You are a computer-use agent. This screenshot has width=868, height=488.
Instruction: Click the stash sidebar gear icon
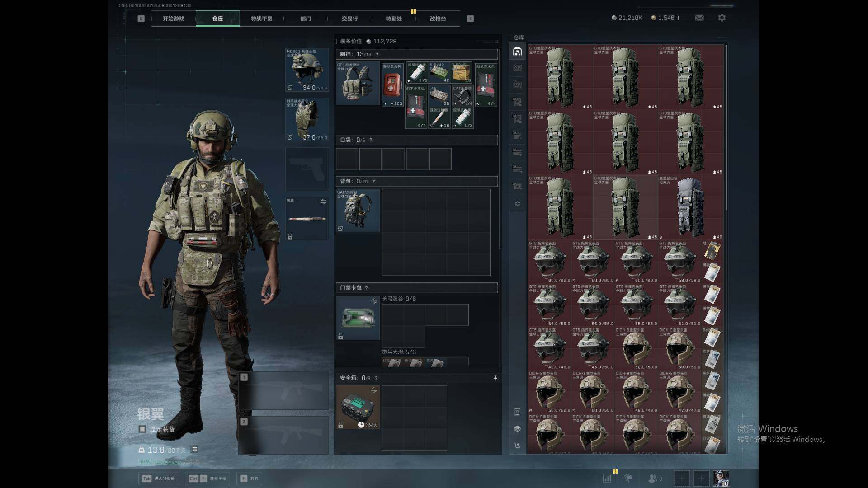pyautogui.click(x=517, y=204)
